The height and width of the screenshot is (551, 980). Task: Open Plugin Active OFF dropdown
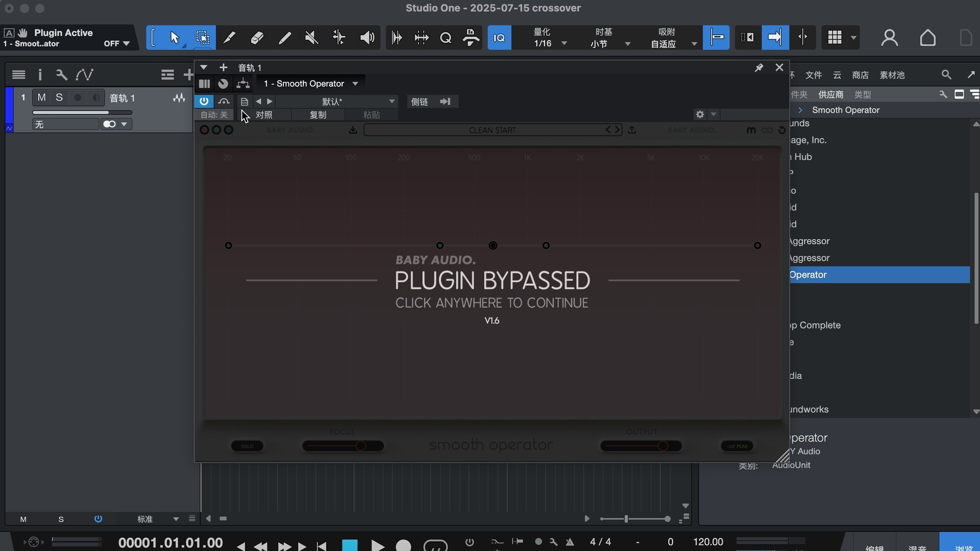tap(117, 43)
